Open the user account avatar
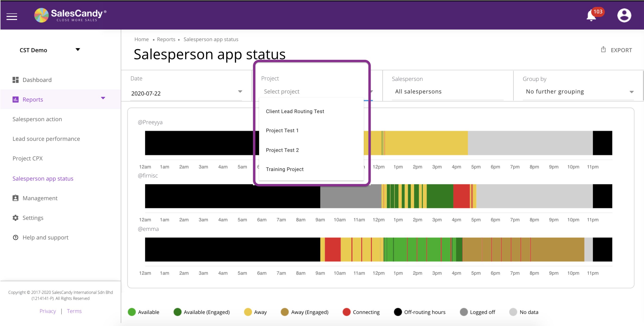The height and width of the screenshot is (326, 644). [x=624, y=16]
